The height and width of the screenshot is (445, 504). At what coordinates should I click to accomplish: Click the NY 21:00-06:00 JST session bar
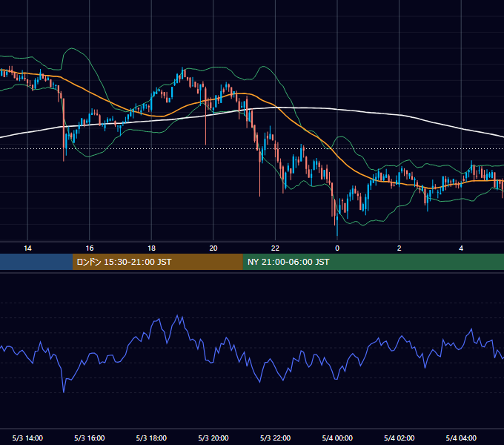373,262
